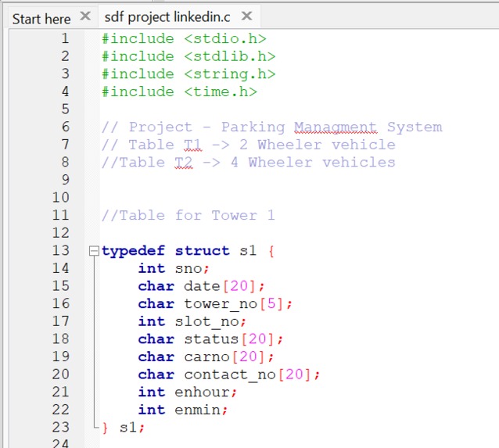Click the int enhour; declaration
Screen dimensions: 499x448
click(x=188, y=392)
